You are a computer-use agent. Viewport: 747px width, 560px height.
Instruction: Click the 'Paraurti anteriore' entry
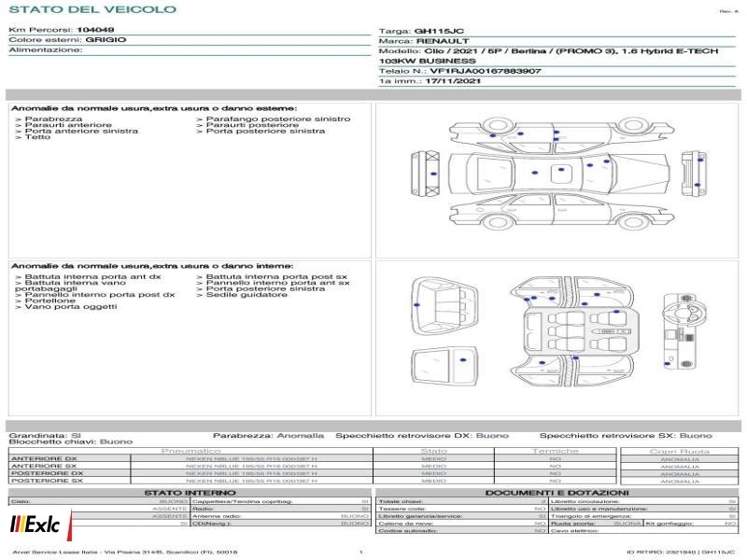coord(68,125)
